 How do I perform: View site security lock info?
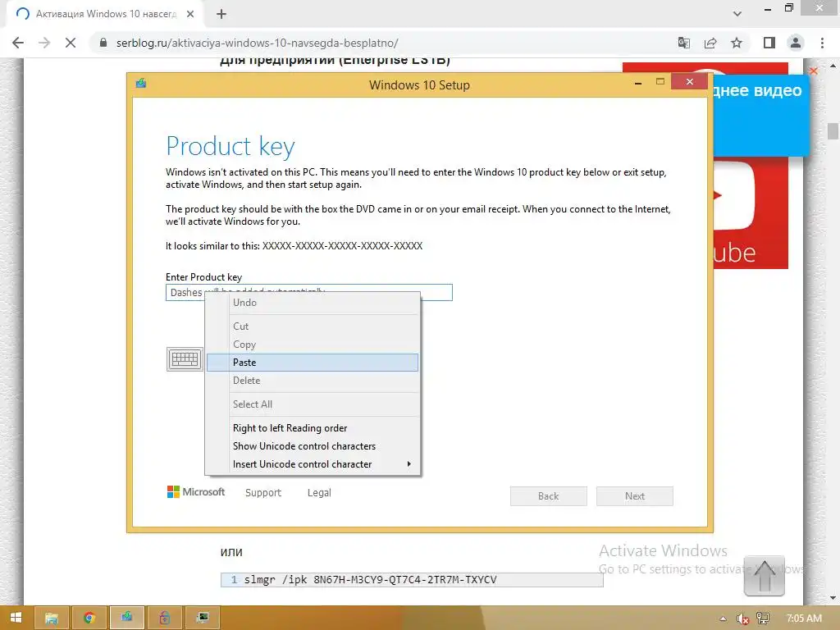pos(103,43)
